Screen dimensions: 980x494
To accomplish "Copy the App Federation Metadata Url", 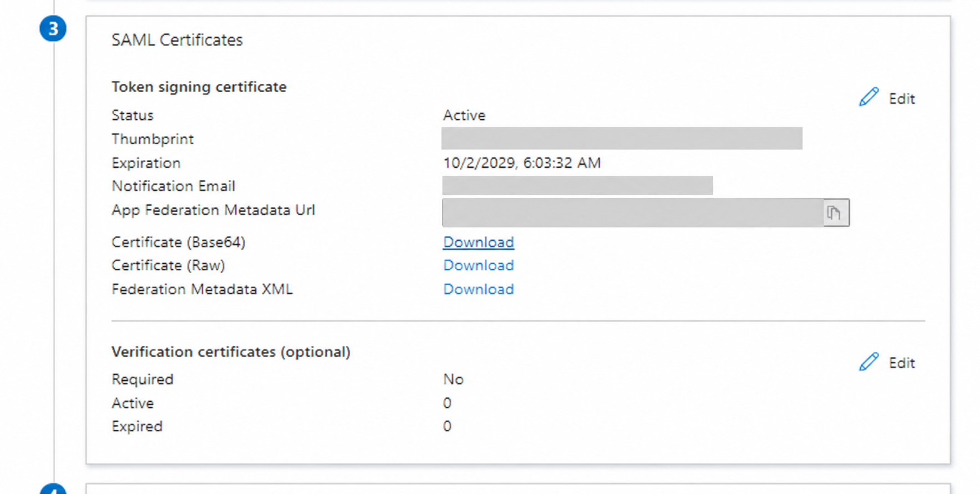I will click(835, 213).
